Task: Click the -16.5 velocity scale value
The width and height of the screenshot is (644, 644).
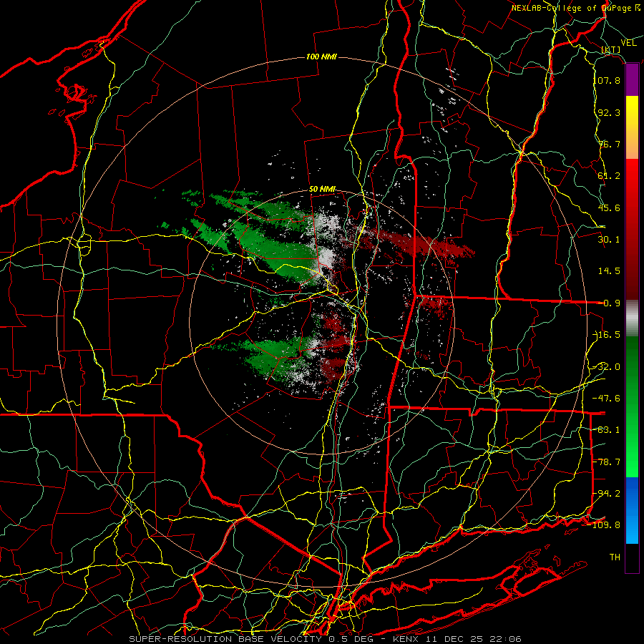Action: coord(607,335)
